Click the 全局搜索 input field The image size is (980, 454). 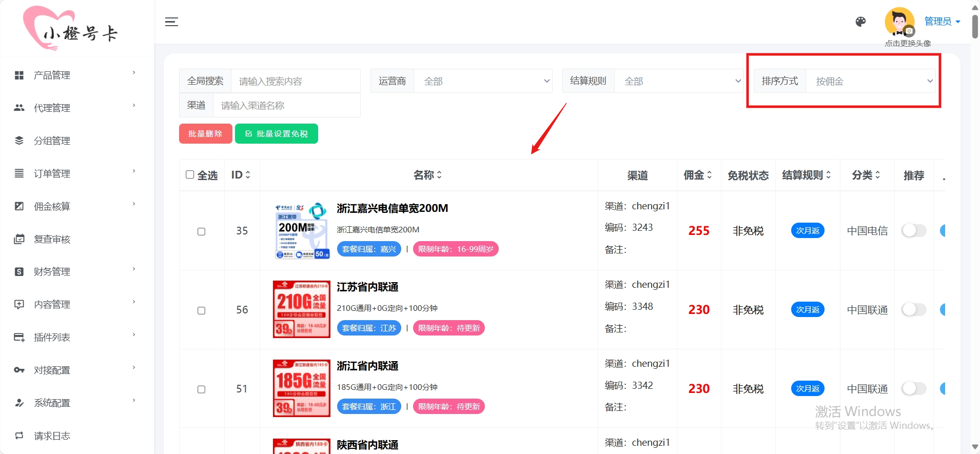[x=296, y=81]
